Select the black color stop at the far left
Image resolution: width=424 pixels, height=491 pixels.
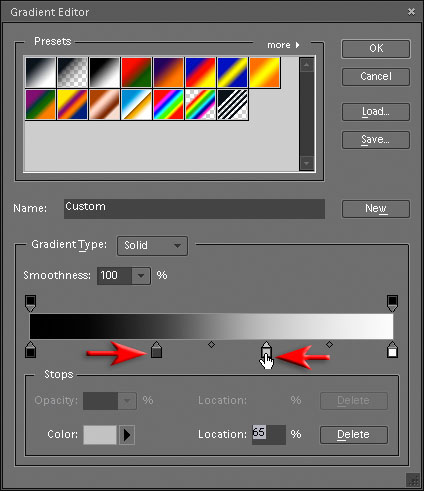point(30,349)
